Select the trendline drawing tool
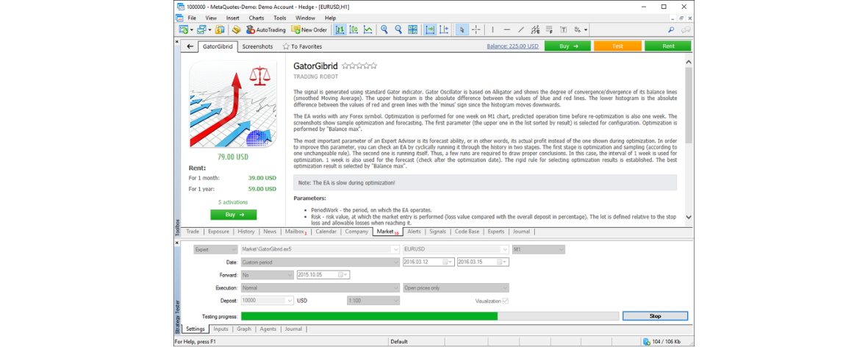Viewport: 868px width, 347px height. point(521,30)
